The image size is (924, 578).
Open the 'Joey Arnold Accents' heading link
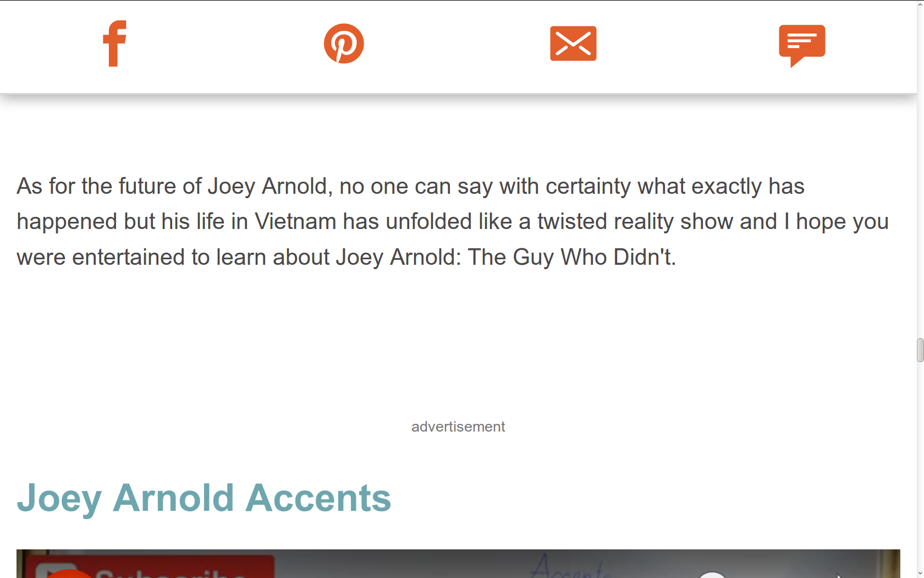click(x=204, y=499)
